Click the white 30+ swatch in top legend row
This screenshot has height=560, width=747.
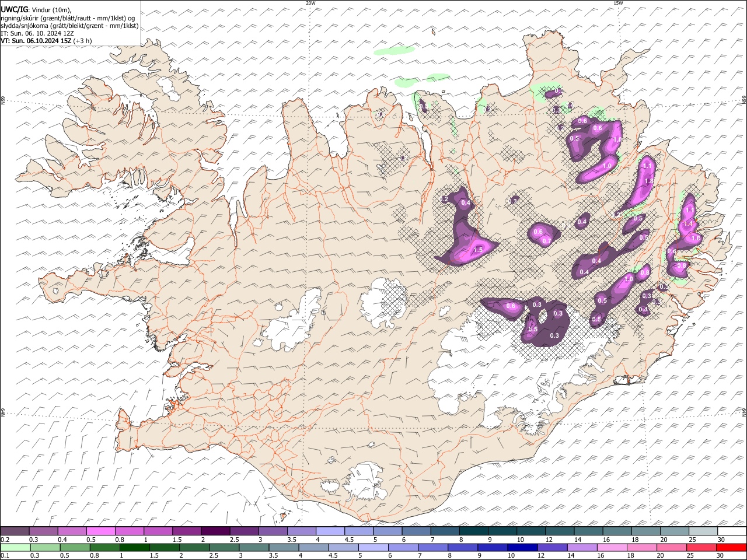(x=732, y=531)
